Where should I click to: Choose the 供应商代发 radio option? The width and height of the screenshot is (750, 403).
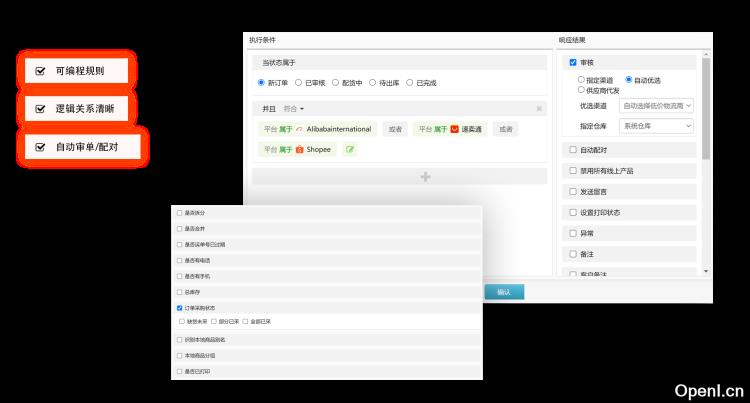coord(581,90)
